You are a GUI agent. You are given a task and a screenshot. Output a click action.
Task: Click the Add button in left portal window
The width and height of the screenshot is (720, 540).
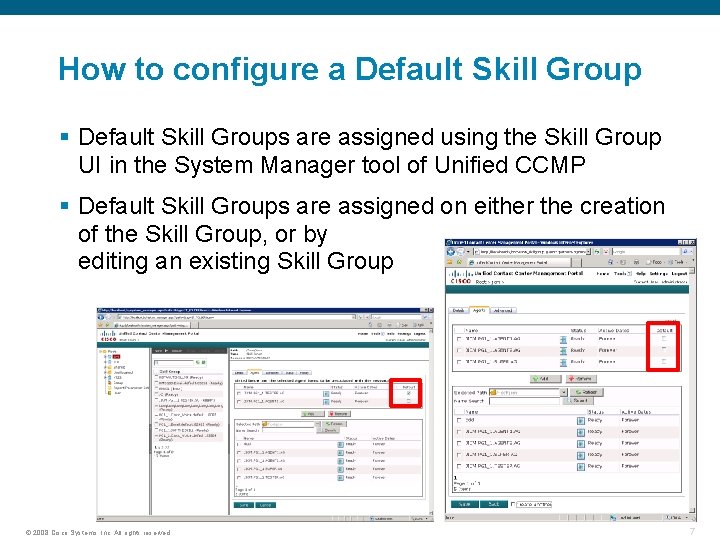coord(313,414)
